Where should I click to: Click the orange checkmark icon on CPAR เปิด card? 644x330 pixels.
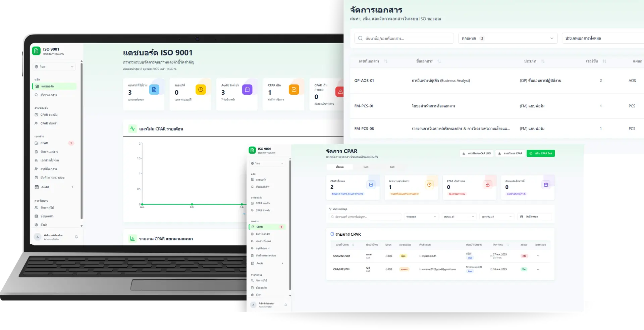[294, 90]
